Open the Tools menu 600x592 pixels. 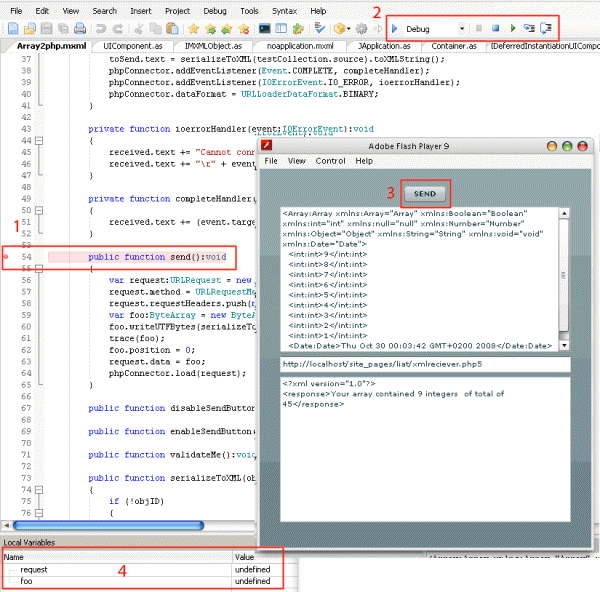tap(249, 11)
